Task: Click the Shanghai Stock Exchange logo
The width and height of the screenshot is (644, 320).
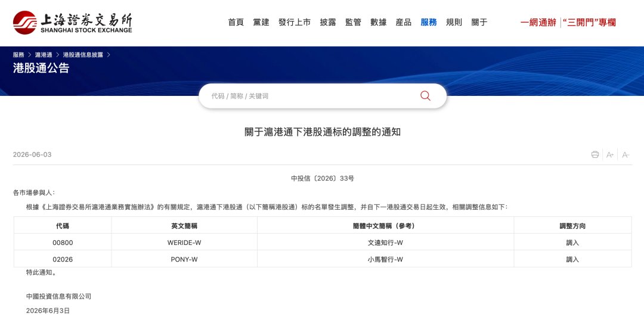Action: [72, 23]
